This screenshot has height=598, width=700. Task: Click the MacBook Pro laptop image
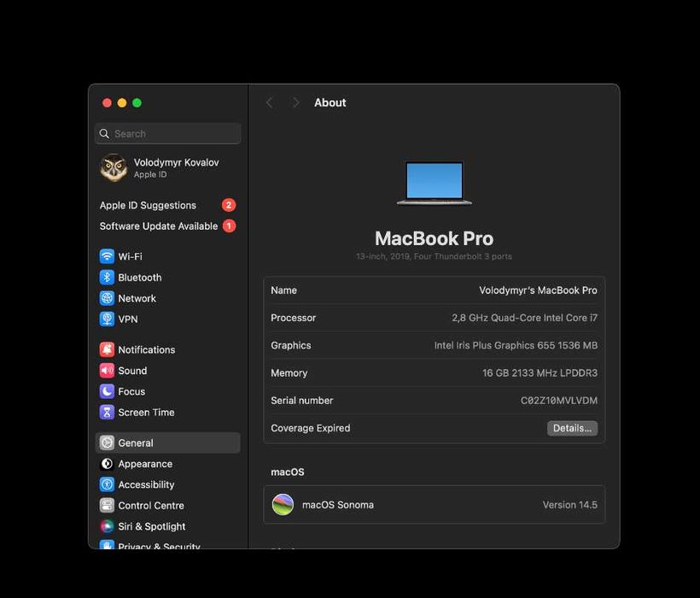(434, 183)
